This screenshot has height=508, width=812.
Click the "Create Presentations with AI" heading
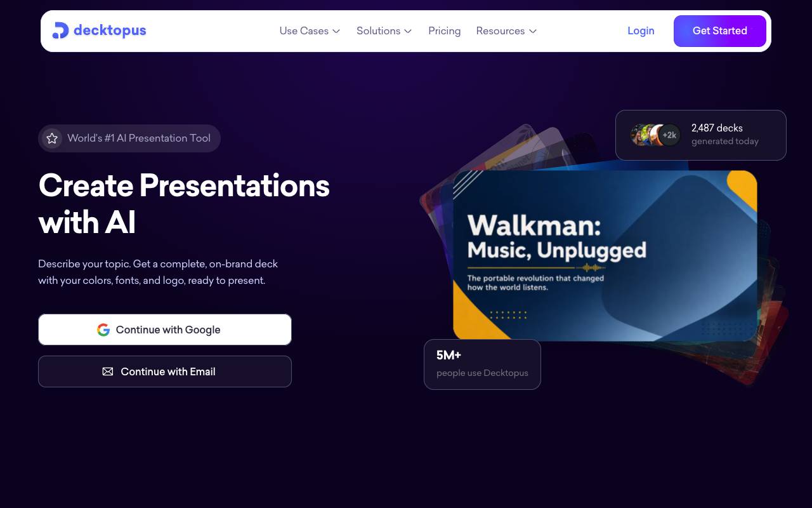pos(184,204)
